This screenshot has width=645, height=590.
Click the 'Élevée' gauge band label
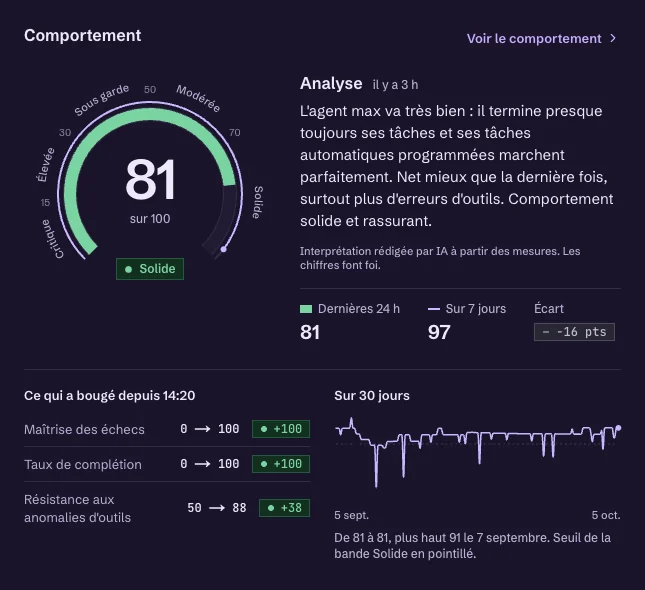click(x=46, y=165)
